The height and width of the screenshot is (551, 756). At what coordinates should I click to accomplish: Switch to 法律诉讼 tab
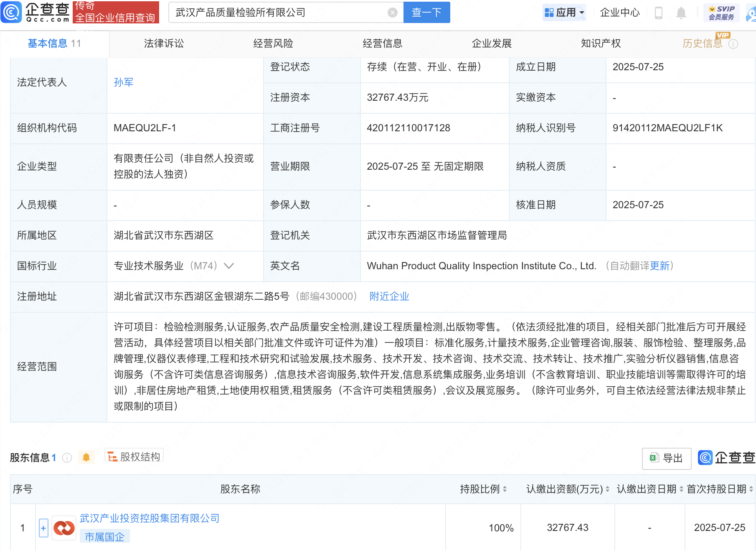[164, 43]
